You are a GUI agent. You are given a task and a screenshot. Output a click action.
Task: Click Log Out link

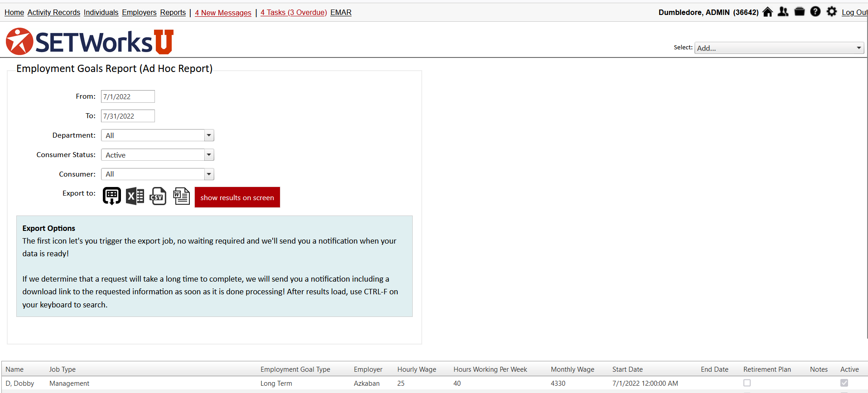854,13
